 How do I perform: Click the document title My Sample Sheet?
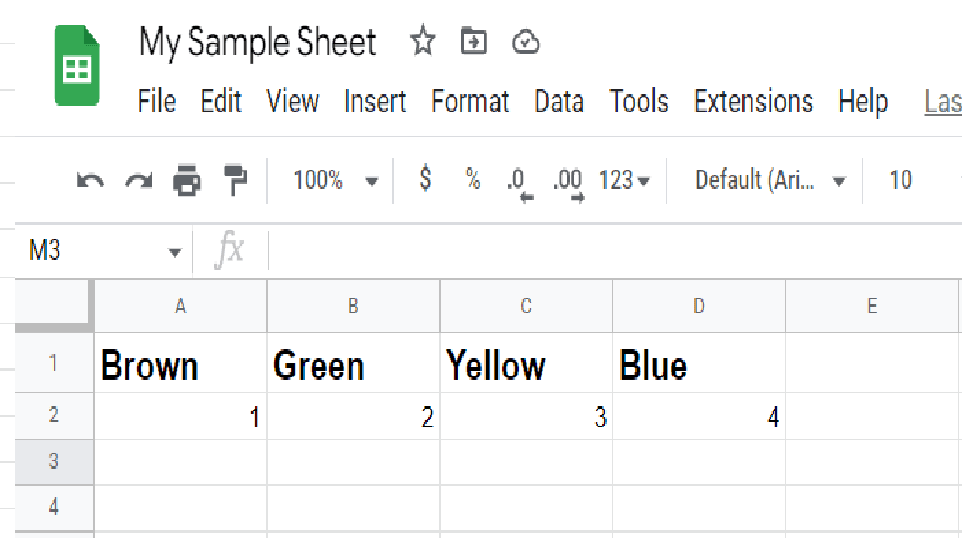point(257,42)
